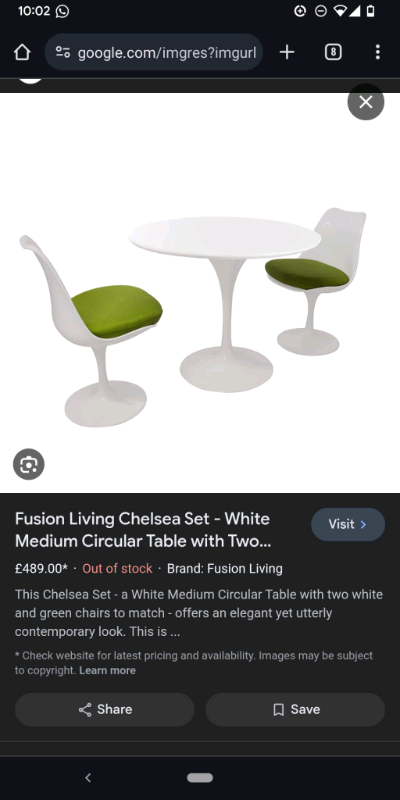The width and height of the screenshot is (400, 800).
Task: Open the Fusion Living Chelsea Set title
Action: [x=143, y=530]
